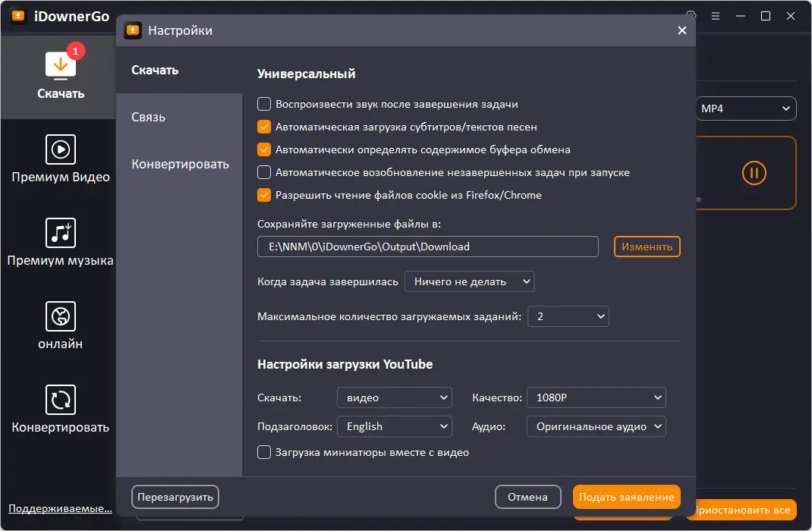Click the iDownerGo app logo icon

(x=18, y=16)
